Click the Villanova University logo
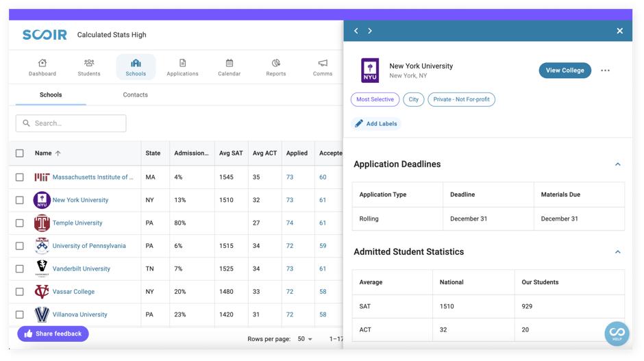The height and width of the screenshot is (361, 644). tap(42, 314)
